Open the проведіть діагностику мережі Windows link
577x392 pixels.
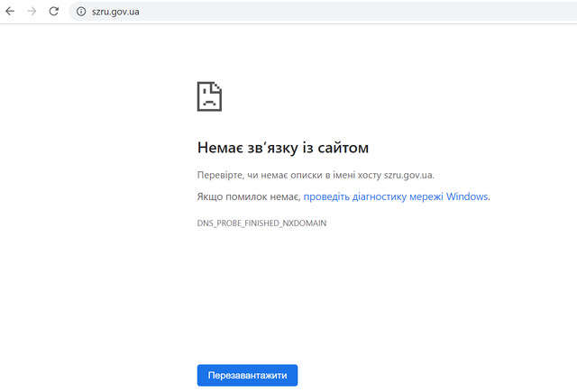click(396, 196)
